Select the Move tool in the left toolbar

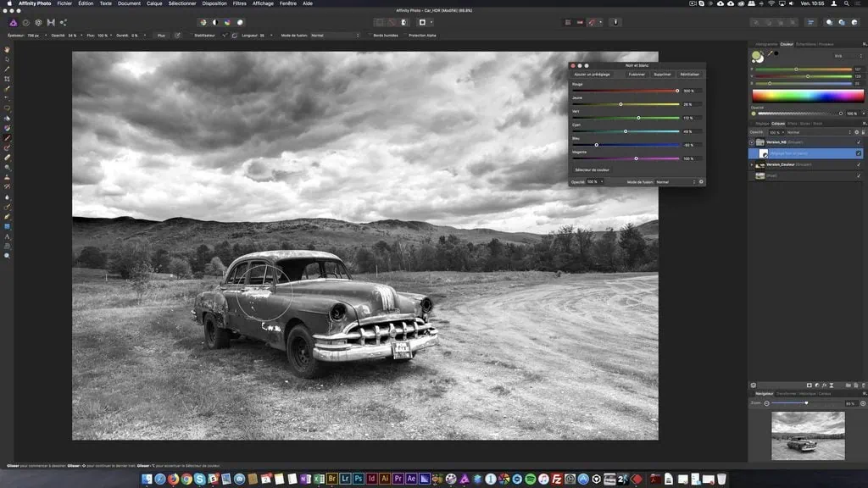6,59
